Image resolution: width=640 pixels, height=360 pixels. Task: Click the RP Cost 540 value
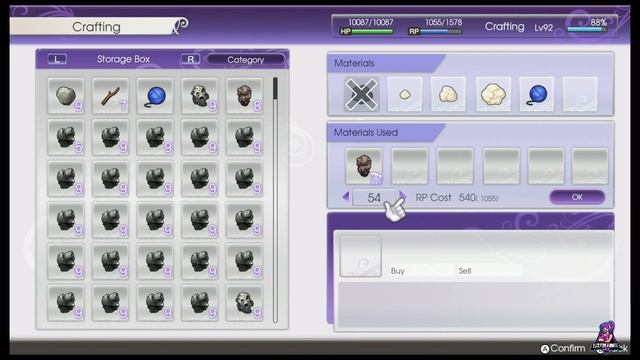coord(467,198)
